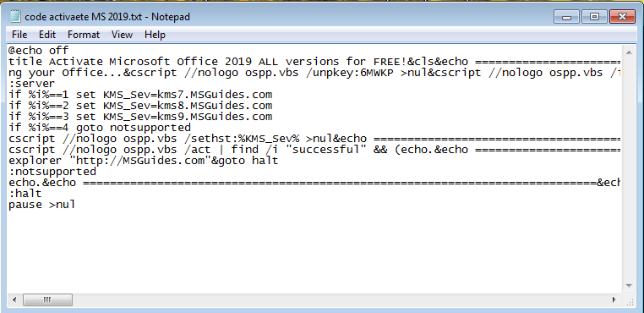Image resolution: width=644 pixels, height=313 pixels.
Task: Click the horizontal scrollbar thumb
Action: [x=47, y=299]
